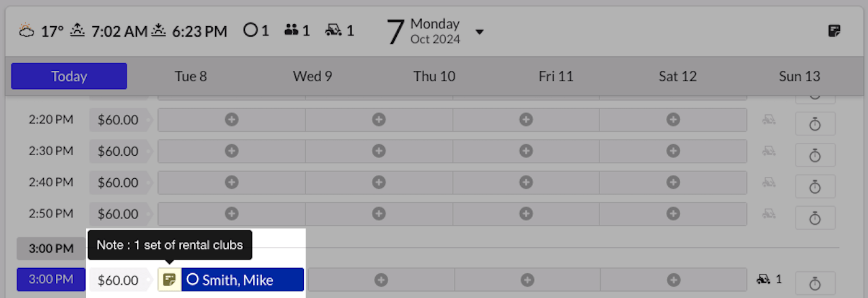Select the blue 3:00 PM time label
This screenshot has height=298, width=868.
(51, 279)
